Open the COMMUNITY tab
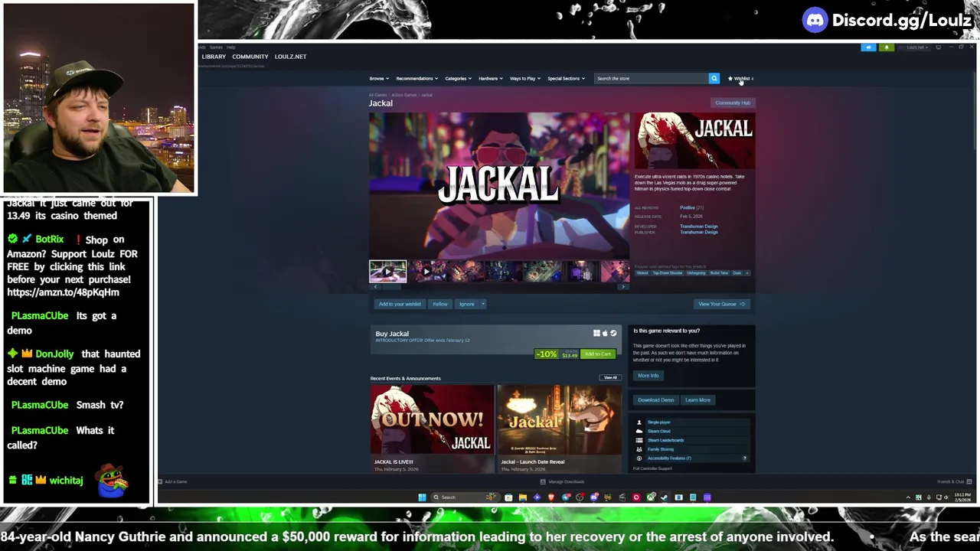980x551 pixels. 250,57
